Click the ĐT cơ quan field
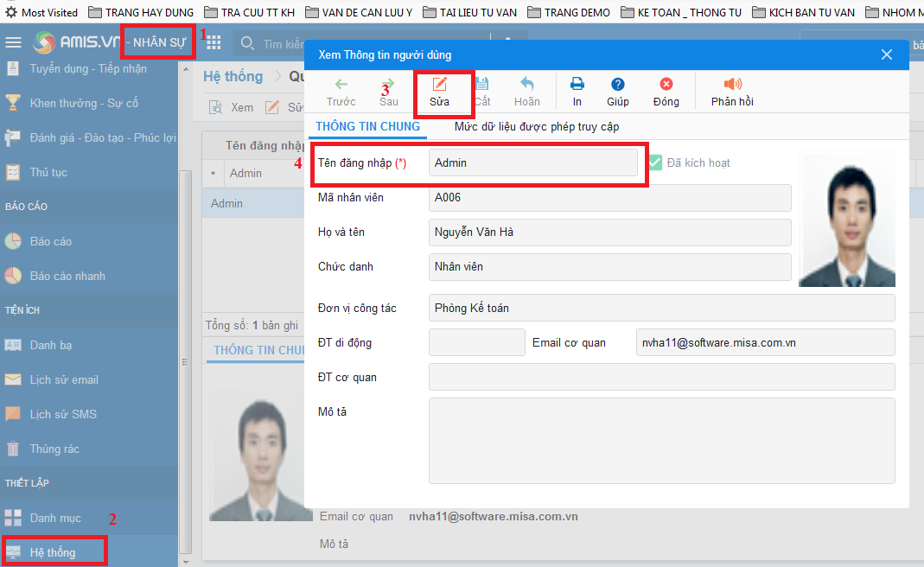This screenshot has width=924, height=567. coord(662,377)
